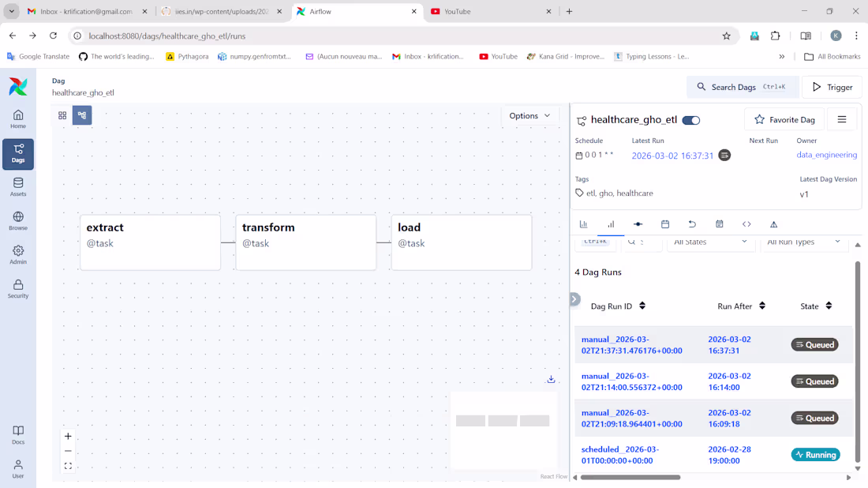Mark healthcare_gho_etl as a Favorite Dag
Screen dimensions: 868x488
point(784,119)
